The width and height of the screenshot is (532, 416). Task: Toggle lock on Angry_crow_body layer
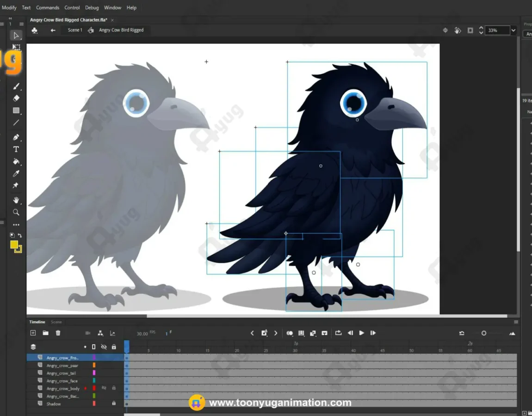click(x=114, y=388)
